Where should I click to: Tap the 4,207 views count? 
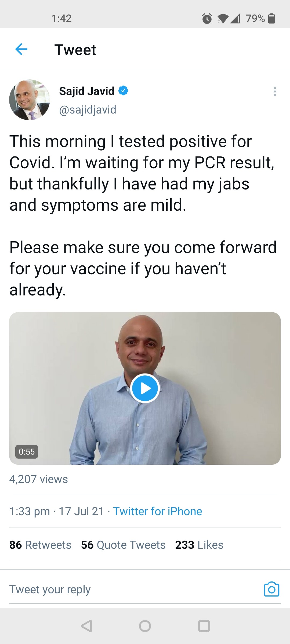[x=38, y=479]
